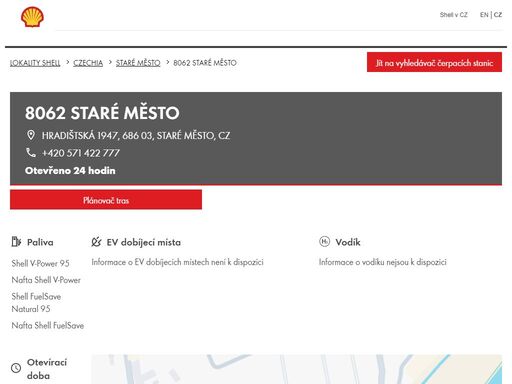Click the address Hradišťská 1947 text
Image resolution: width=512 pixels, height=384 pixels.
136,136
